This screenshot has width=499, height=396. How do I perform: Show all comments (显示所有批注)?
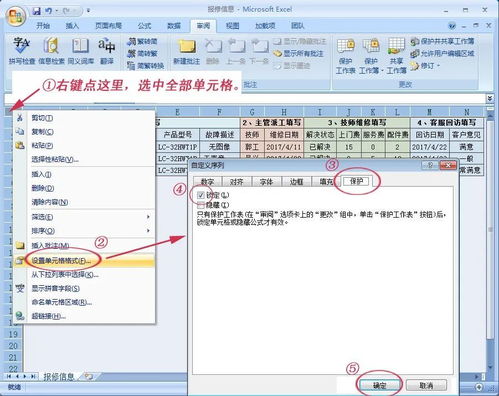point(298,54)
